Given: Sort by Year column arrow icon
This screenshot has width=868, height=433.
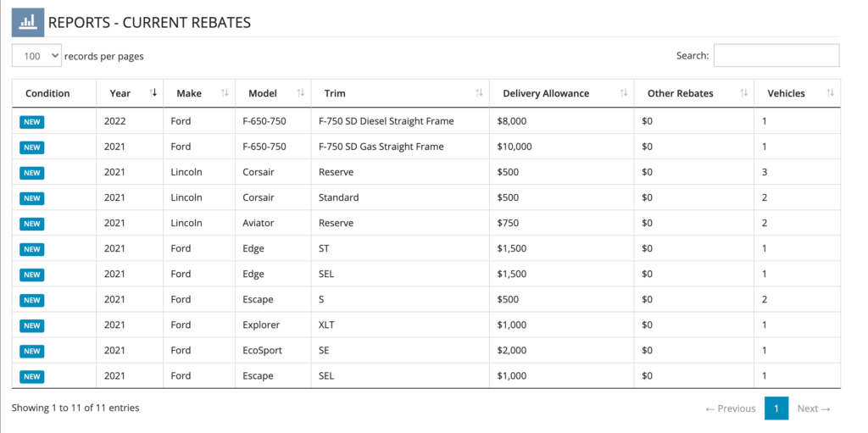Looking at the screenshot, I should (153, 93).
